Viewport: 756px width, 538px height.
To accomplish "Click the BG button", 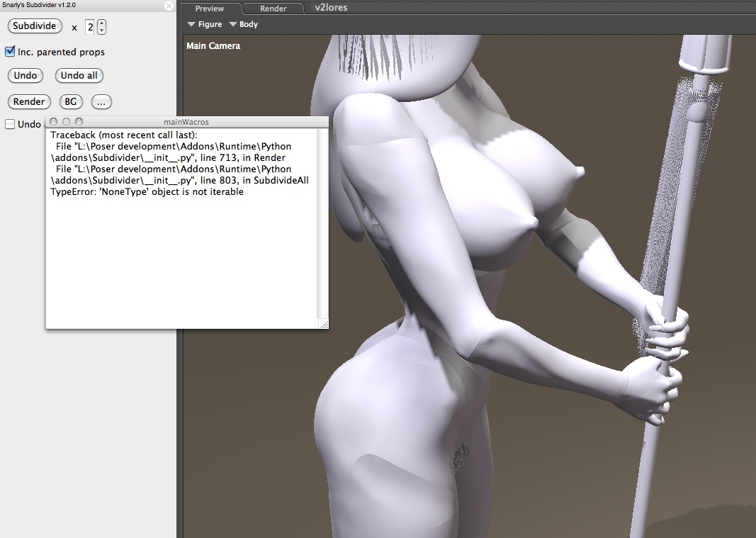I will click(x=71, y=102).
